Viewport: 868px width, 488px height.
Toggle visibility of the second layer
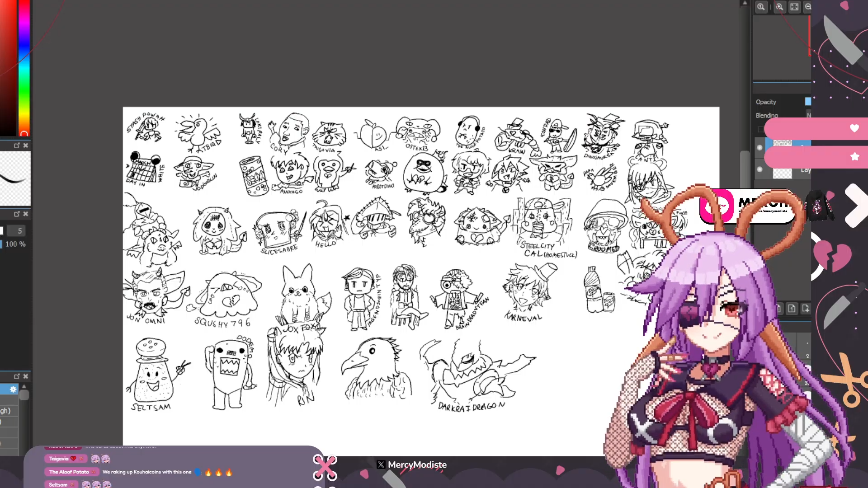pyautogui.click(x=759, y=169)
